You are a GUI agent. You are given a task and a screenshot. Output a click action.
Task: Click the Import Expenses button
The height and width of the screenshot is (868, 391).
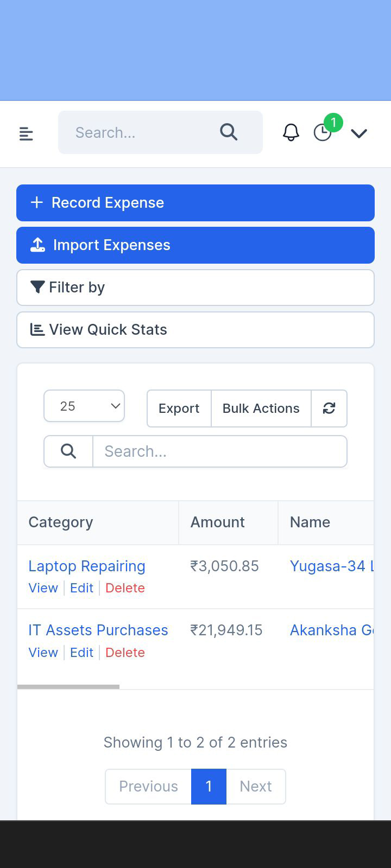click(195, 245)
